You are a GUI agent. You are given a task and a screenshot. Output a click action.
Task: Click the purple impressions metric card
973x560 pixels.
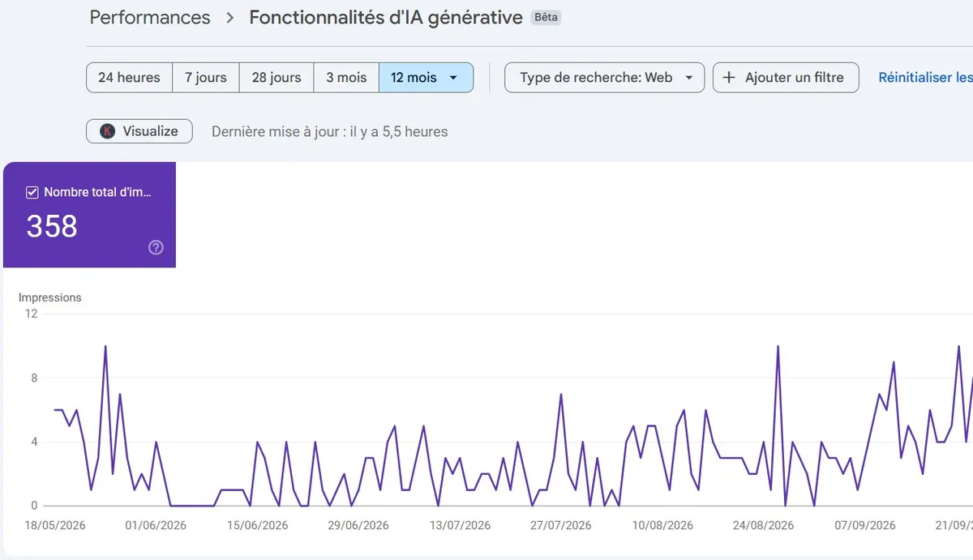pyautogui.click(x=89, y=215)
